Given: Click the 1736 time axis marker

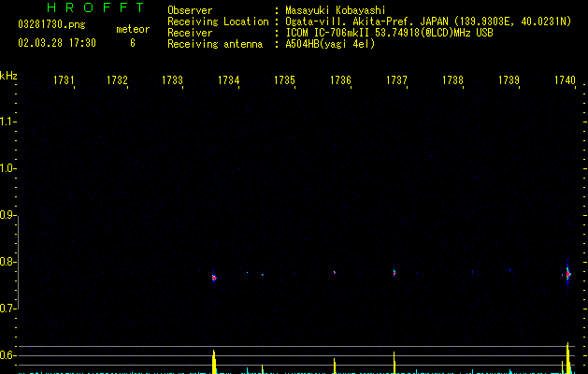Looking at the screenshot, I should [340, 80].
